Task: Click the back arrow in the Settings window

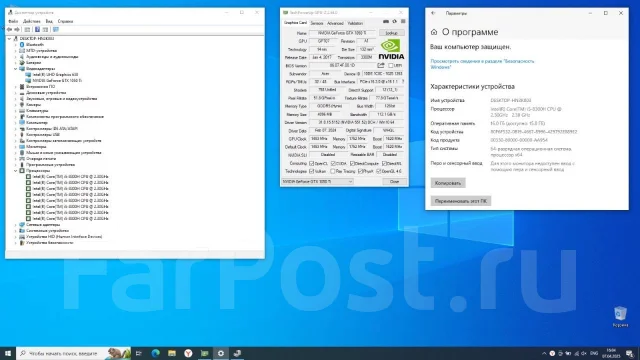Action: [433, 13]
